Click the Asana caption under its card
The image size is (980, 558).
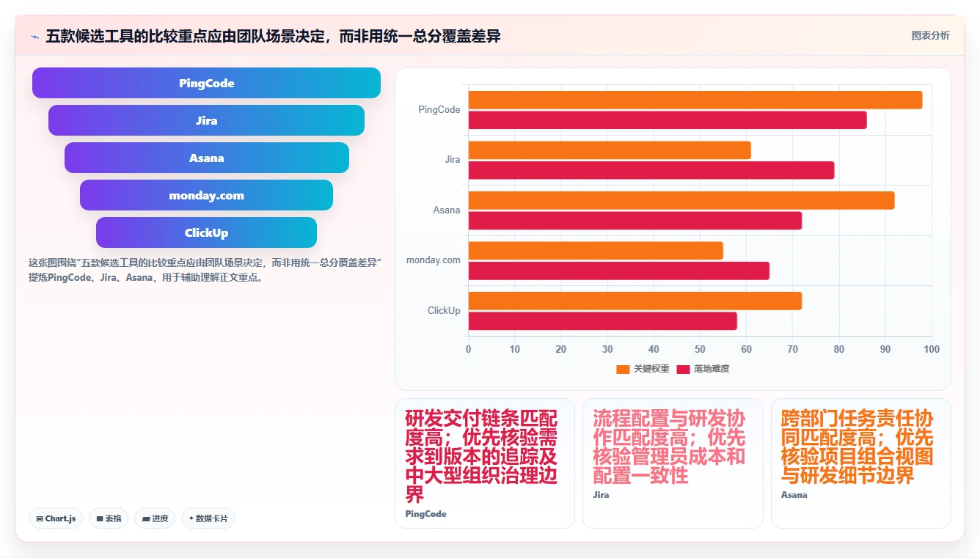794,495
